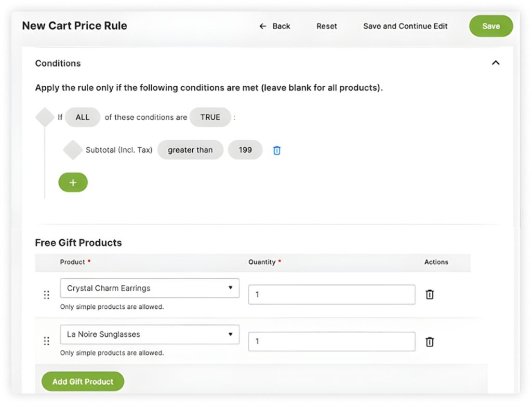Collapse the Conditions section
Image resolution: width=532 pixels, height=405 pixels.
[x=496, y=63]
